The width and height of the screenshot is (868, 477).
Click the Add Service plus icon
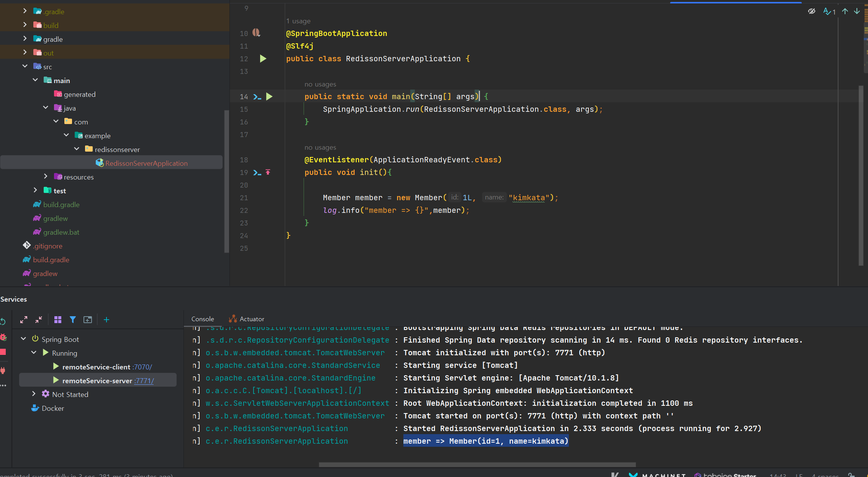pyautogui.click(x=106, y=320)
